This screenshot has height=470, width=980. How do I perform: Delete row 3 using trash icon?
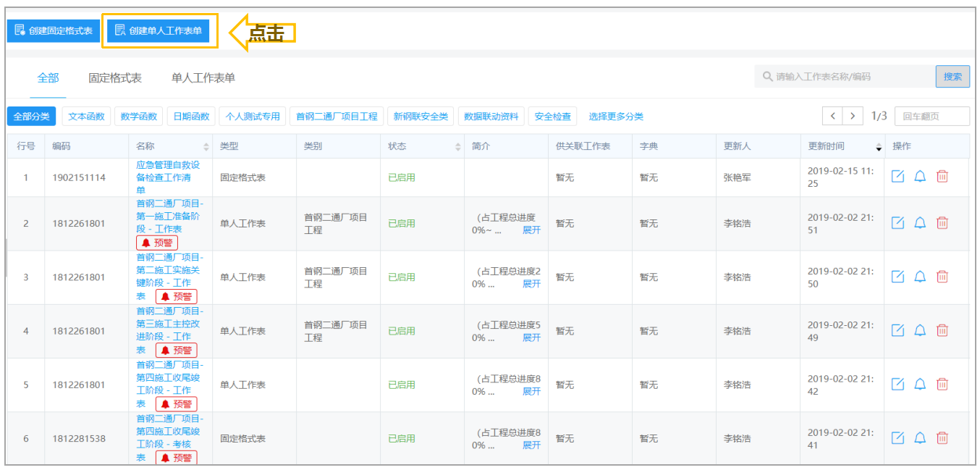click(x=942, y=277)
